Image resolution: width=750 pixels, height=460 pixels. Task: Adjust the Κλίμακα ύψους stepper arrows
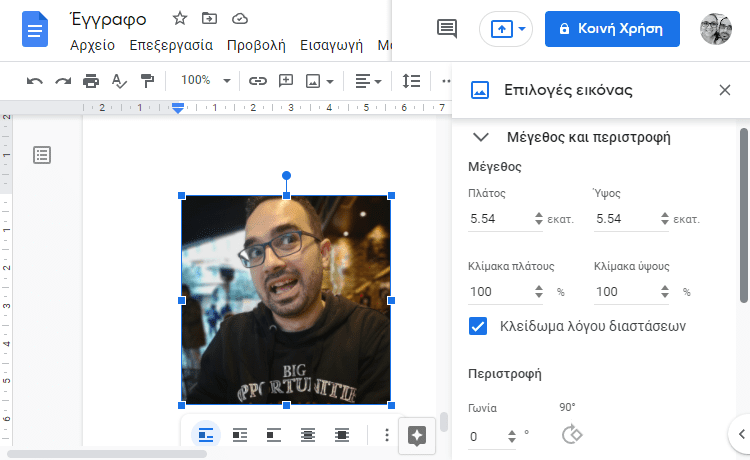pos(665,291)
